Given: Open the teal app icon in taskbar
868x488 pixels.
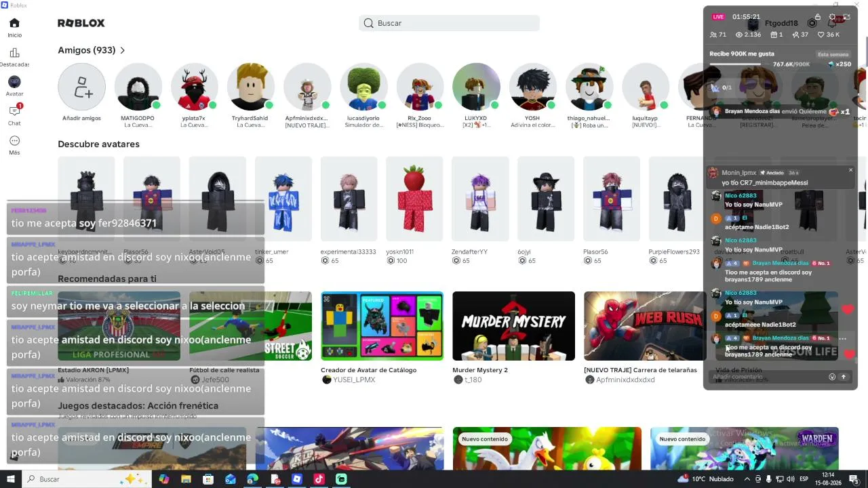Looking at the screenshot, I should click(341, 479).
